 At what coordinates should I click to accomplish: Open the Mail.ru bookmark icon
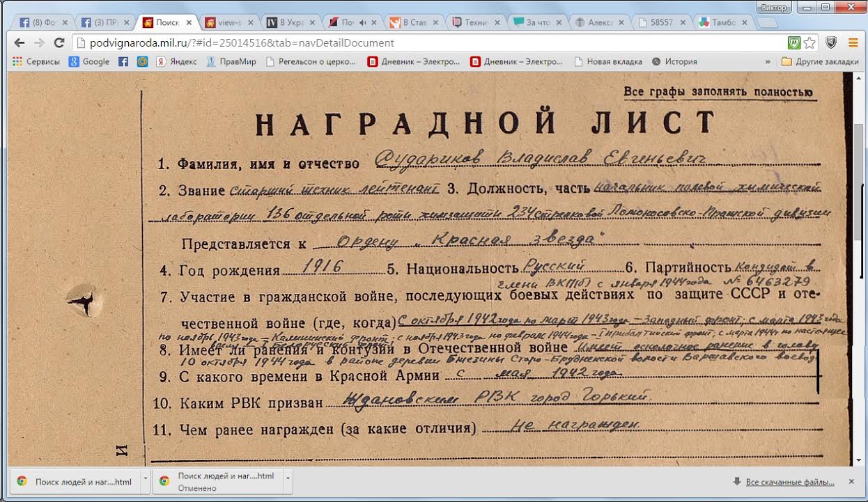pyautogui.click(x=142, y=61)
